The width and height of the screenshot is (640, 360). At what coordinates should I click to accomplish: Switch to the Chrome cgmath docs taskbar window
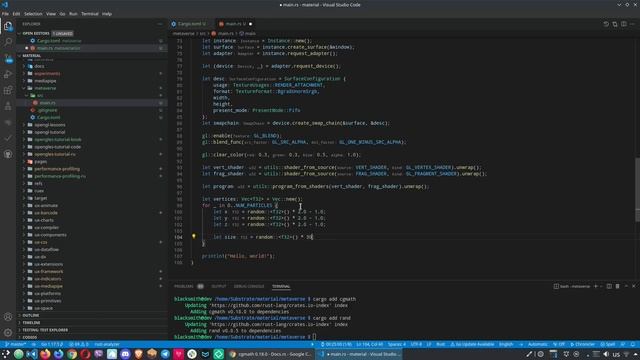(269, 354)
